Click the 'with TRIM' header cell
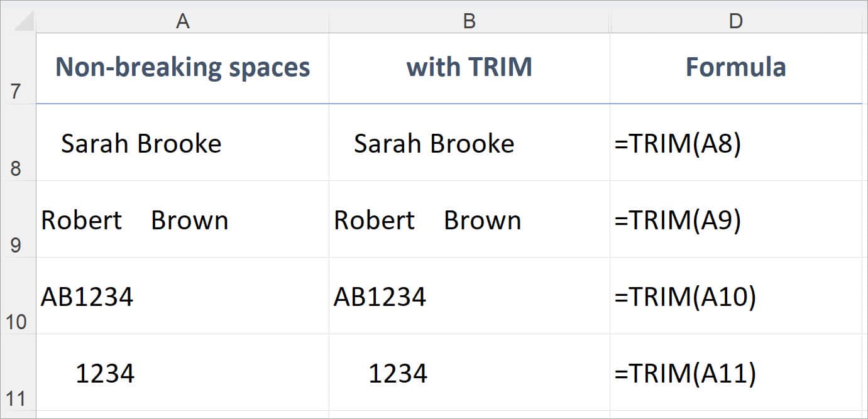The width and height of the screenshot is (868, 419). click(469, 67)
